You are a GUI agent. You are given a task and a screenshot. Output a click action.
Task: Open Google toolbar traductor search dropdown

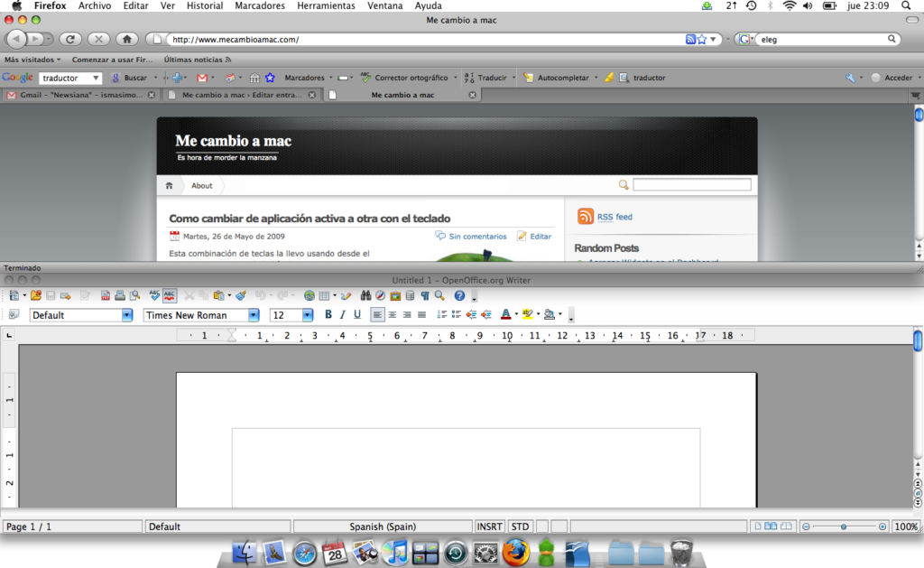[96, 78]
